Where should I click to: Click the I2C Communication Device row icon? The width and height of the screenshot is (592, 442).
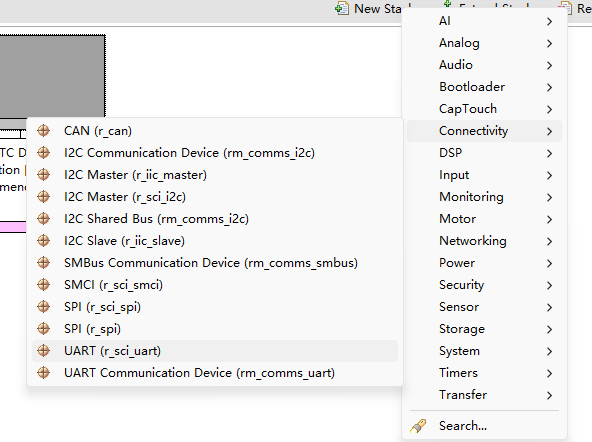(x=43, y=152)
